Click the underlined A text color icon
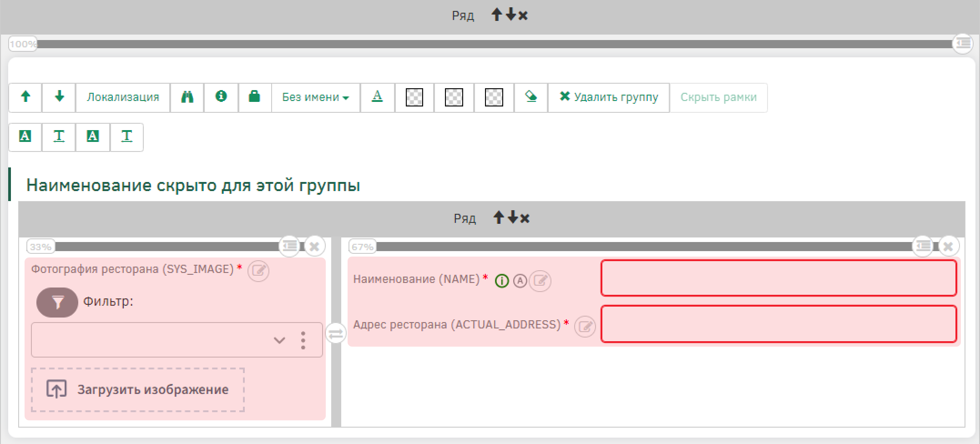980x444 pixels. 377,97
